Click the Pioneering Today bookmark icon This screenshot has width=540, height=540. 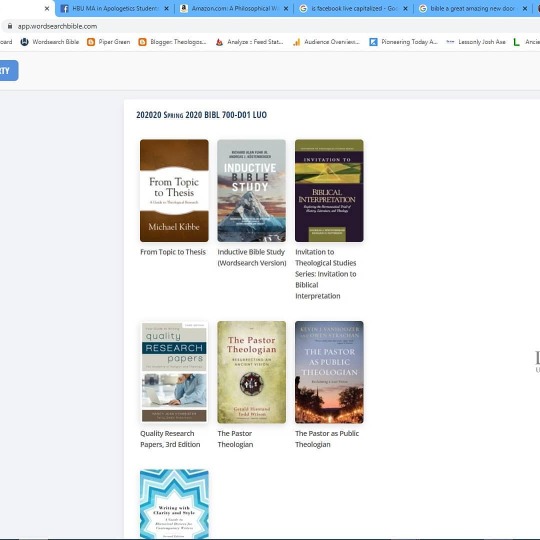tap(373, 42)
